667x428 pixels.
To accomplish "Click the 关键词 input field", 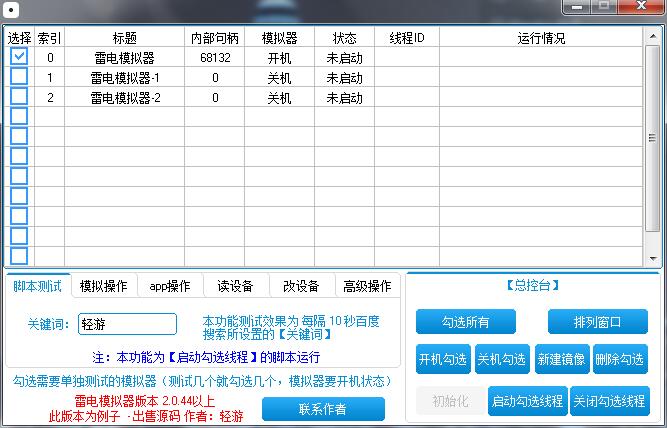I will (x=127, y=324).
